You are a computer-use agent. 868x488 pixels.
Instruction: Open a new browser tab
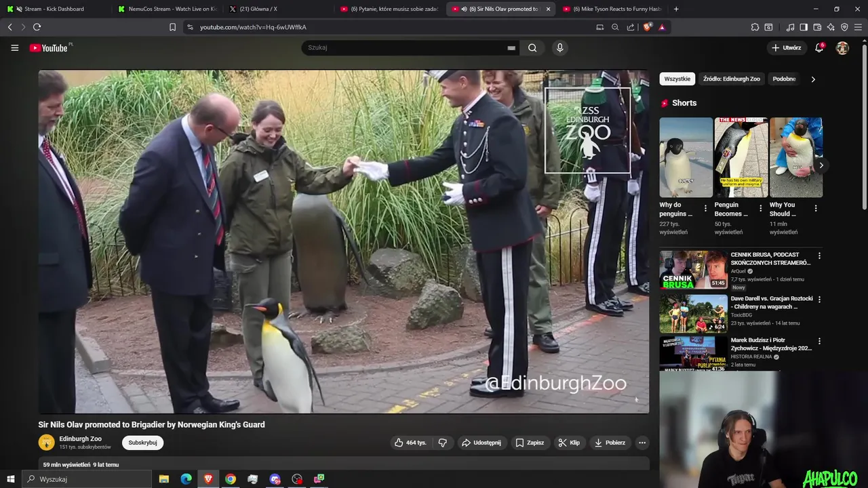pos(676,9)
